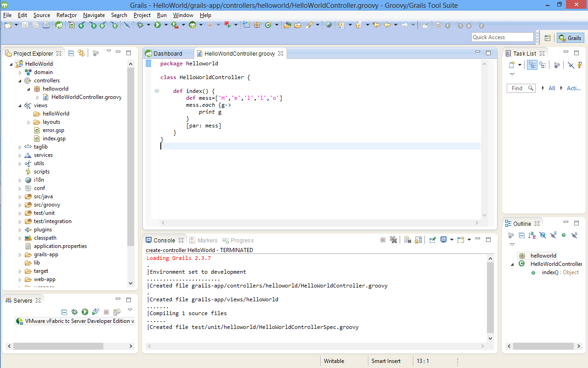Start the server in Servers view
This screenshot has height=368, width=588.
(x=85, y=312)
